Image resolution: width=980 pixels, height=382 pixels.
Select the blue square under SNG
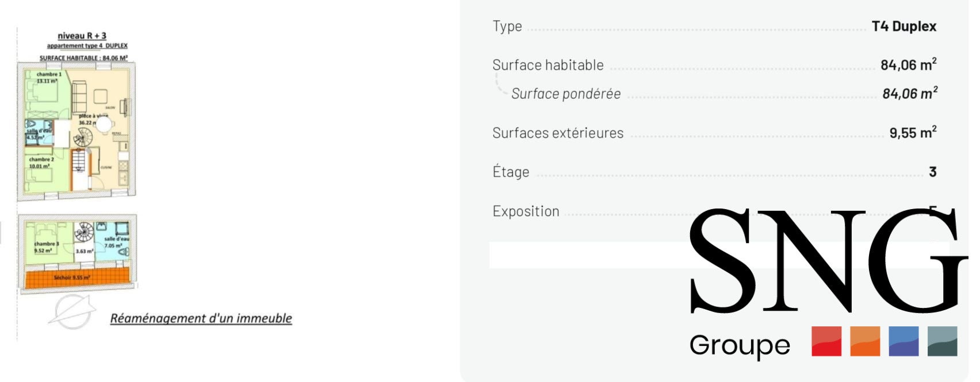pos(904,341)
